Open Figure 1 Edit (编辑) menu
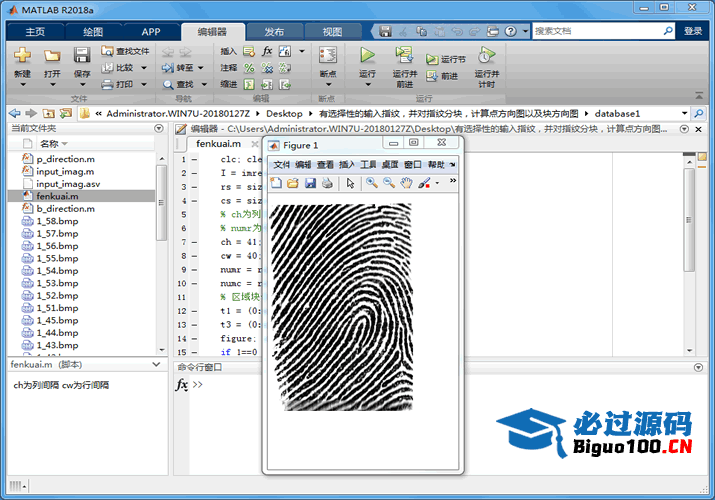Screen dimensions: 715x500 (x=303, y=165)
